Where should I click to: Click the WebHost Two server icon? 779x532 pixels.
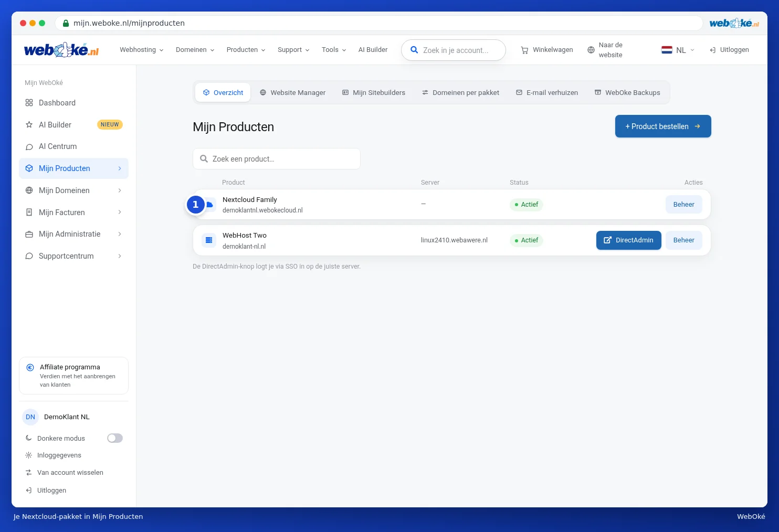point(209,240)
